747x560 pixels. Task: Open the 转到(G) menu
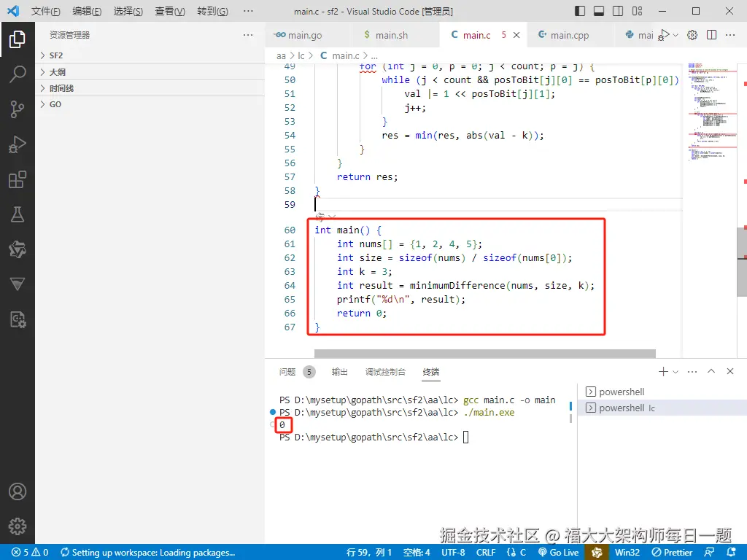tap(212, 11)
